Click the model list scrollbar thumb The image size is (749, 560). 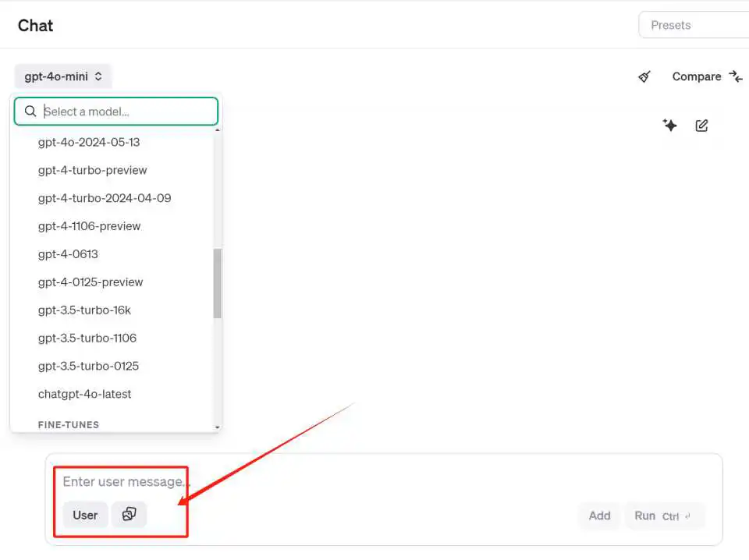coord(218,283)
